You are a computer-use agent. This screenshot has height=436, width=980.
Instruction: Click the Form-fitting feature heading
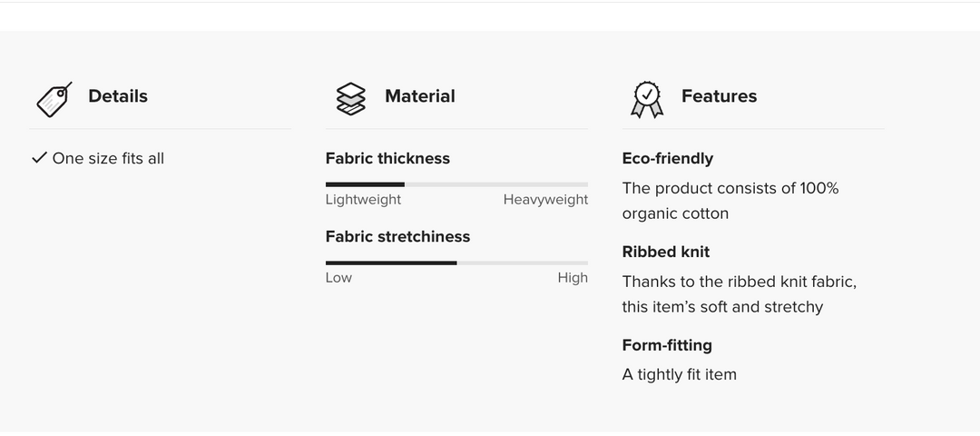[667, 345]
